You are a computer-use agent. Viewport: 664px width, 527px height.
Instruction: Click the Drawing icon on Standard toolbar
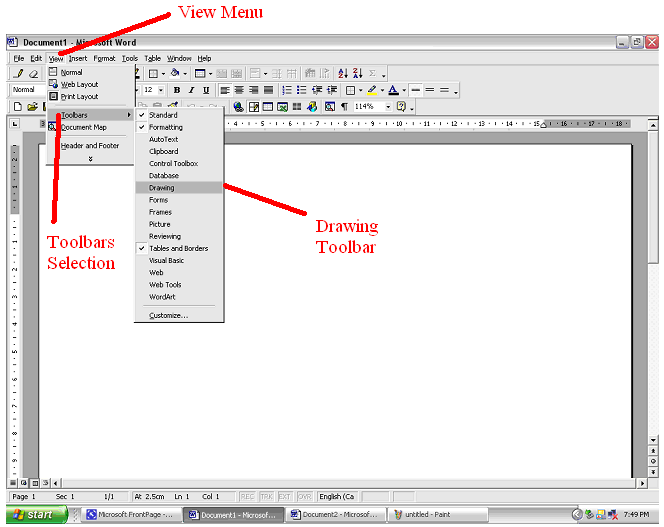tap(312, 107)
